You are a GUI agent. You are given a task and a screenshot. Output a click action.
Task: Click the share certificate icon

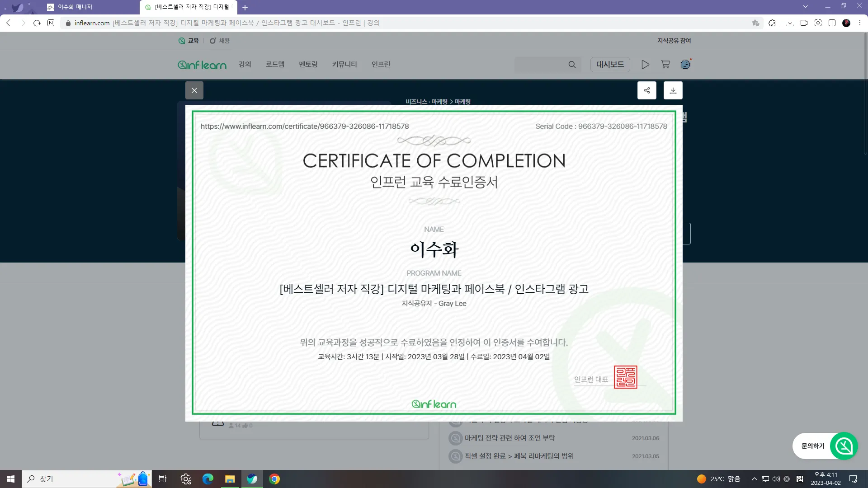647,90
